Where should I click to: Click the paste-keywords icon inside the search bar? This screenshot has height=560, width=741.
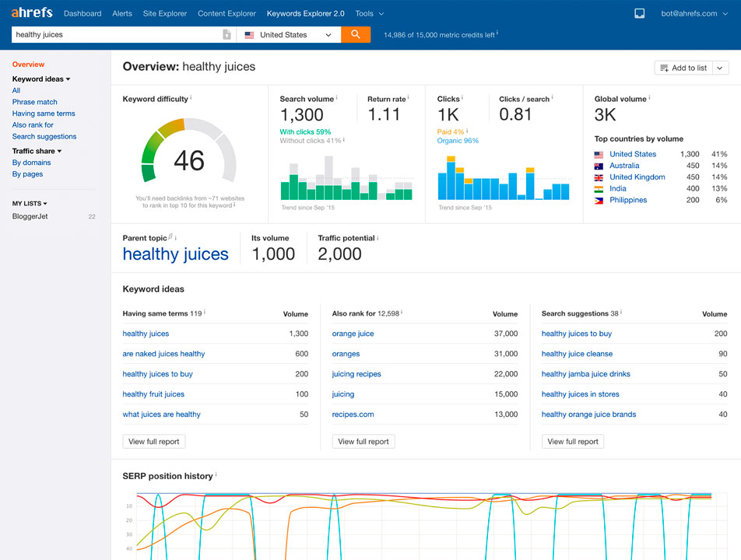click(226, 35)
